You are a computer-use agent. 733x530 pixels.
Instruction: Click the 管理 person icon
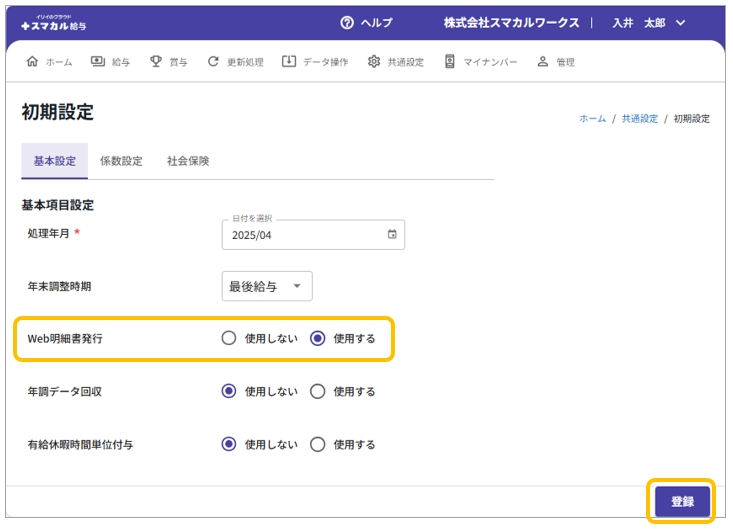543,62
